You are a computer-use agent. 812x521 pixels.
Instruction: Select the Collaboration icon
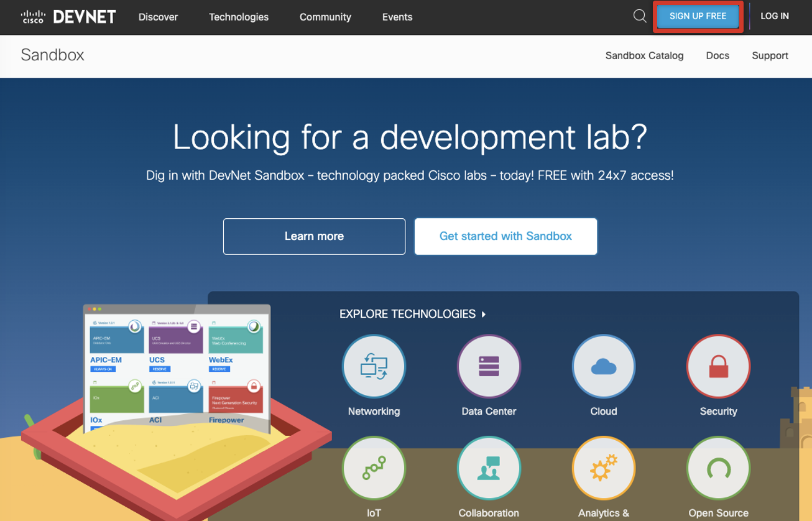[x=489, y=468]
